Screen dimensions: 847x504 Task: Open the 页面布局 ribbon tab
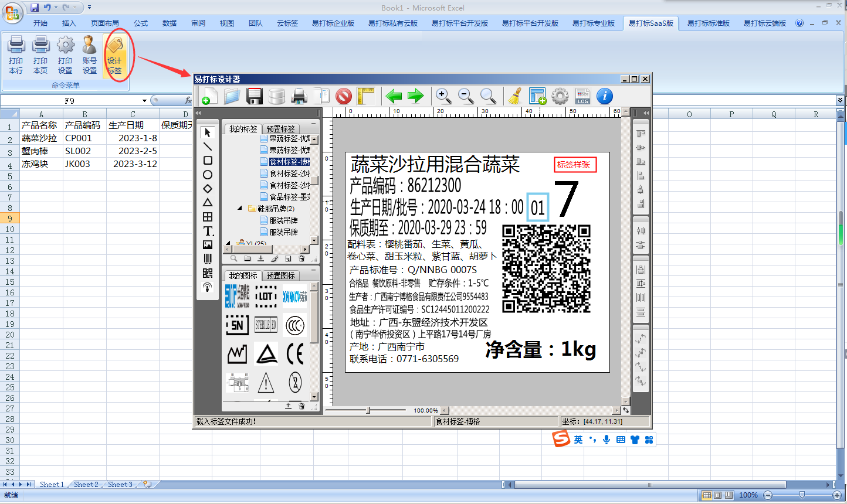click(x=105, y=23)
